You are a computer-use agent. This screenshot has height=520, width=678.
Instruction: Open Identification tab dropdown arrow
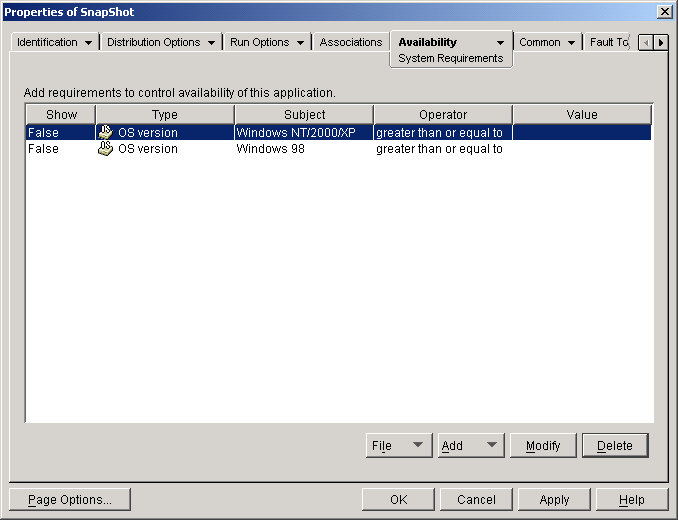coord(88,43)
